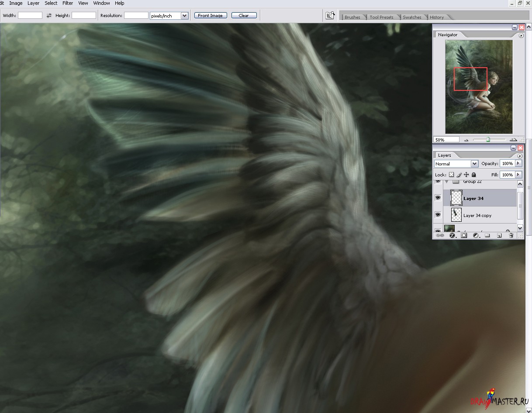Select the Layer 34 thumbnail
The height and width of the screenshot is (413, 532).
click(x=456, y=198)
